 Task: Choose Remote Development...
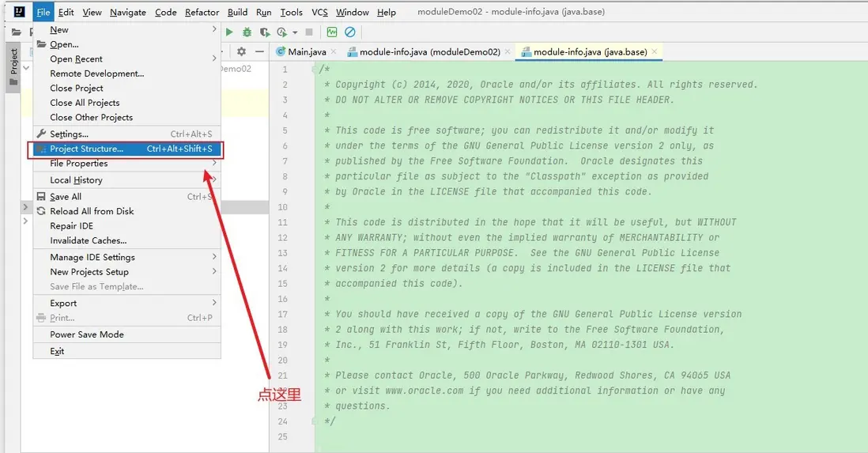click(x=126, y=74)
